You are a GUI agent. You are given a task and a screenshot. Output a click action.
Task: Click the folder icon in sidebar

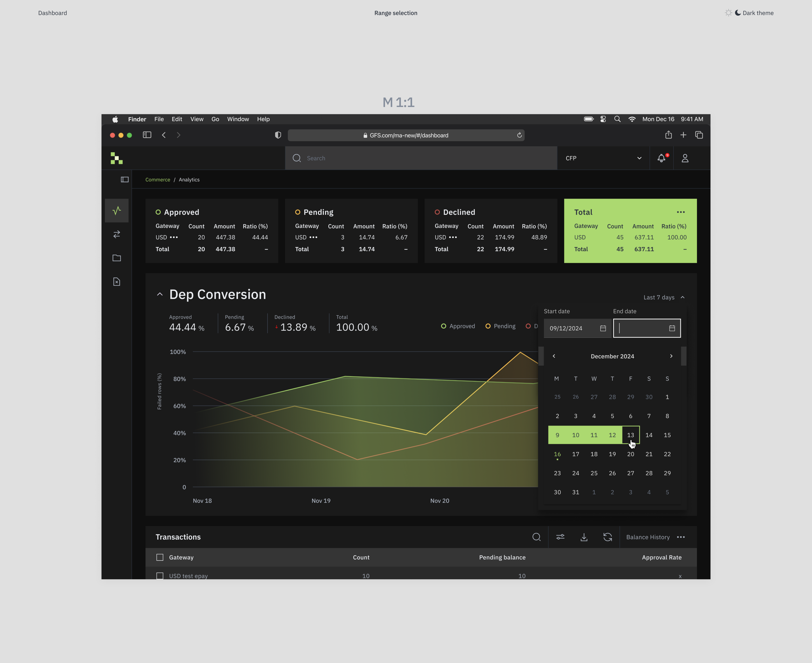click(116, 258)
